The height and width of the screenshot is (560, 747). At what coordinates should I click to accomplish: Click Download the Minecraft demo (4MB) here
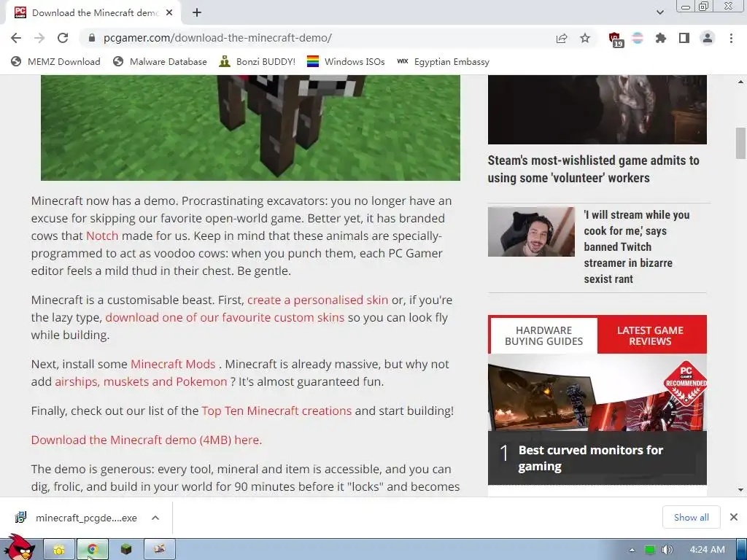click(x=146, y=440)
